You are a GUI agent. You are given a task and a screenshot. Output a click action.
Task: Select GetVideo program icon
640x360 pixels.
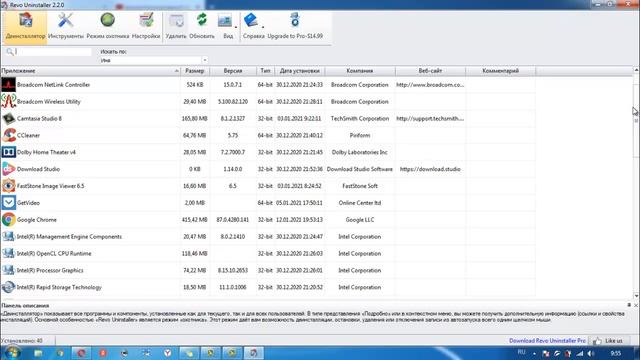point(8,202)
